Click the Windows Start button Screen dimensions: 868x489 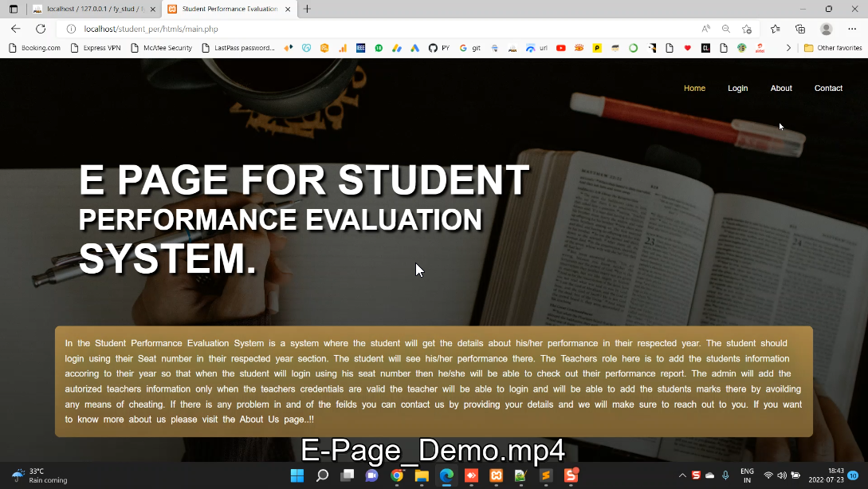click(297, 476)
